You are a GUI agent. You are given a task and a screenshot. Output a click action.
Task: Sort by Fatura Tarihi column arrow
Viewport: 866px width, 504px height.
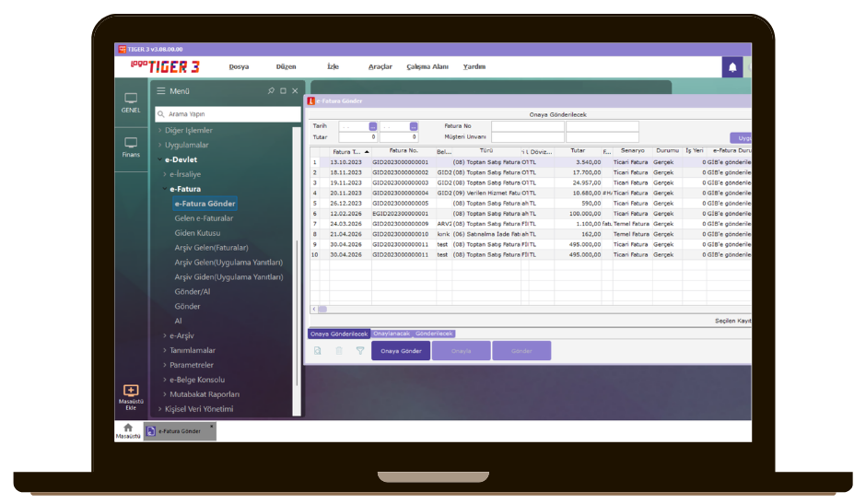(x=367, y=151)
